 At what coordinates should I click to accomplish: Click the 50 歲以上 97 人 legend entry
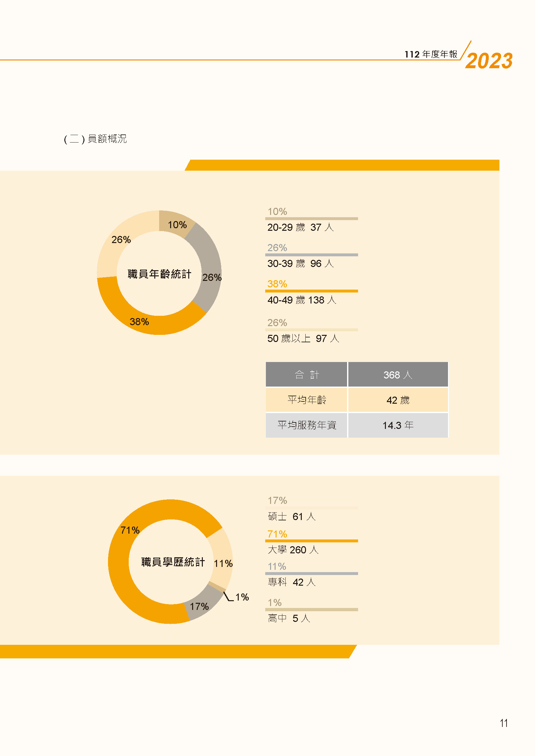tap(303, 338)
